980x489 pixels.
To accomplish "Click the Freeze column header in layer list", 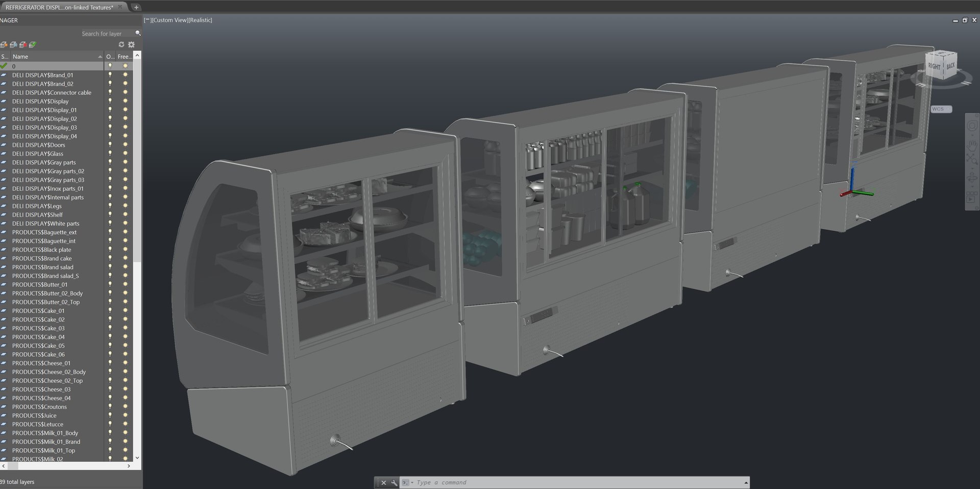I will (124, 57).
